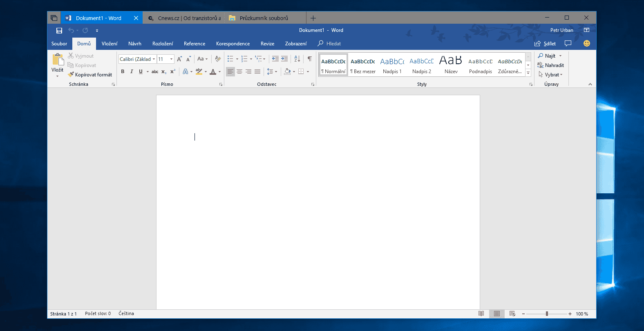The width and height of the screenshot is (644, 331).
Task: Click the Redo/Repeat icon
Action: 85,30
